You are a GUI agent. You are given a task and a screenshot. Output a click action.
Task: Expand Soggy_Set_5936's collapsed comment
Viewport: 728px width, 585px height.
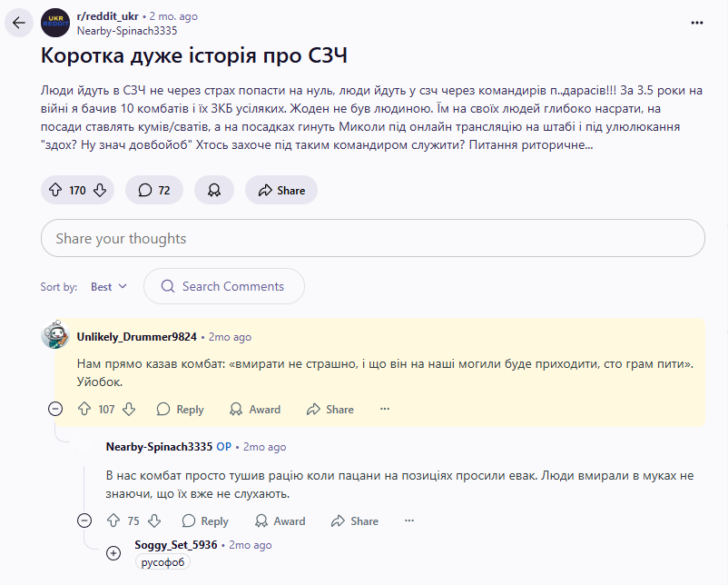(x=113, y=552)
